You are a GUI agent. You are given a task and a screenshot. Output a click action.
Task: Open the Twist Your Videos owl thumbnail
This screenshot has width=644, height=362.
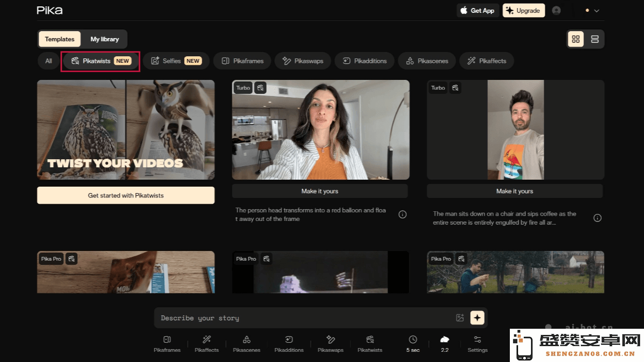click(126, 130)
